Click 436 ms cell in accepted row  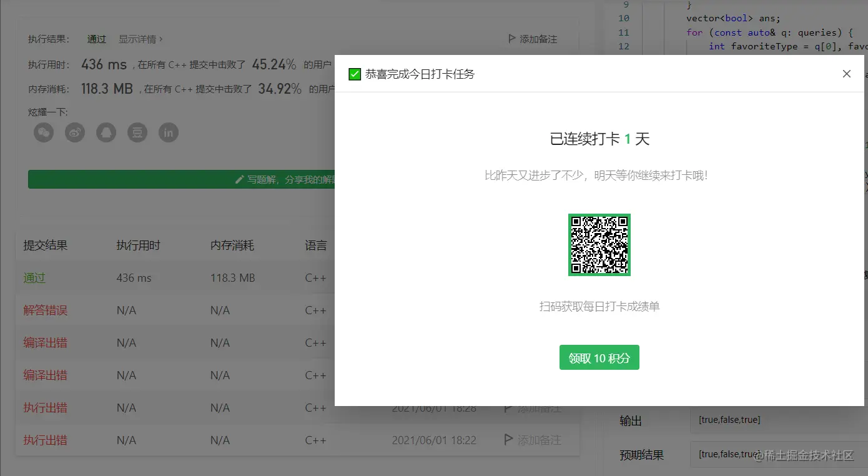pyautogui.click(x=134, y=278)
